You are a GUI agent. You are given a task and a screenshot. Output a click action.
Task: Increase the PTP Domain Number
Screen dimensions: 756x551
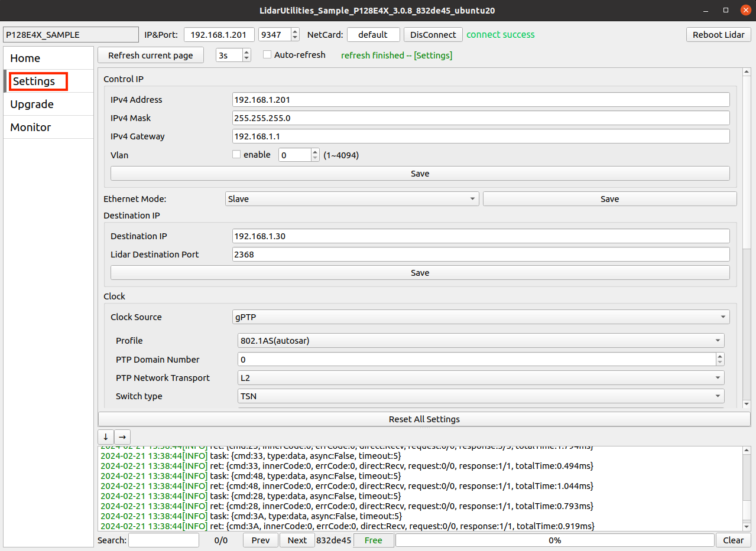click(720, 356)
